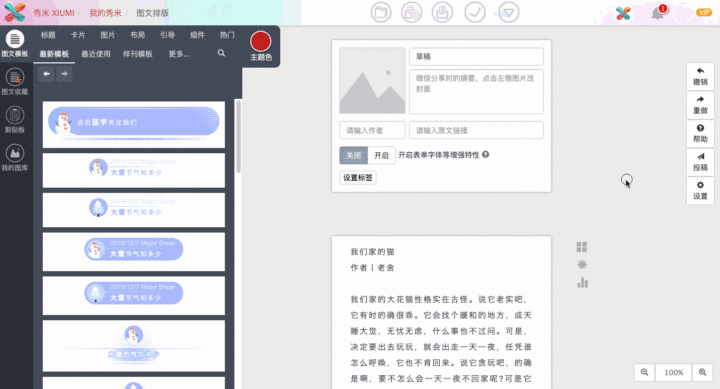Open the 标题 template category
The height and width of the screenshot is (389, 720).
(48, 35)
